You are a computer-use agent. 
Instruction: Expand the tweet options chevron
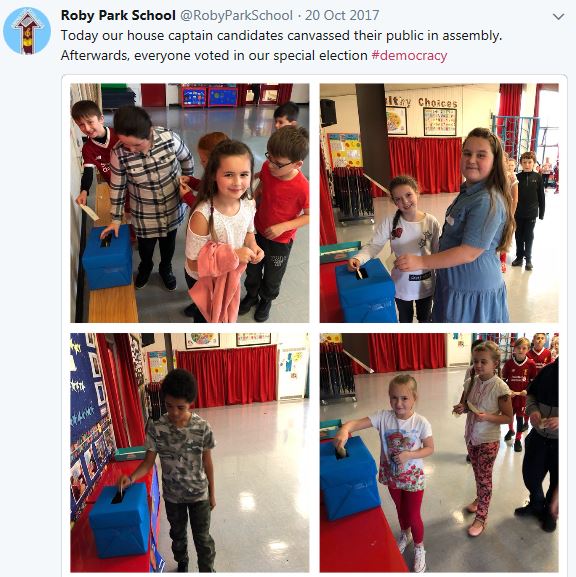click(558, 17)
